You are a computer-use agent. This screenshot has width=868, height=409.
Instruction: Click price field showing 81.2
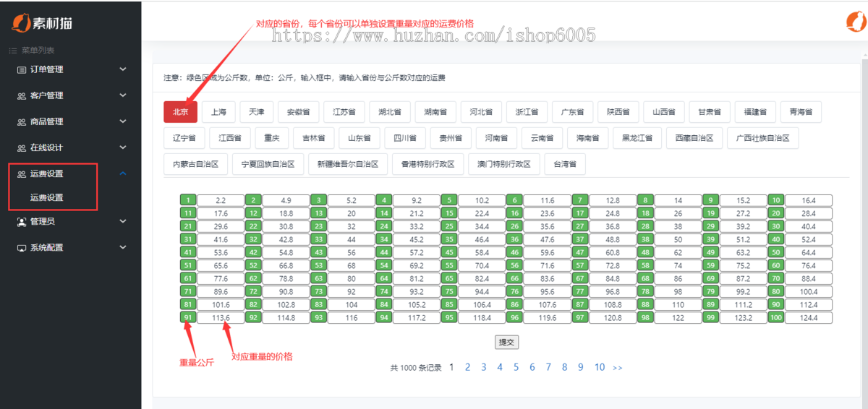[x=417, y=278]
